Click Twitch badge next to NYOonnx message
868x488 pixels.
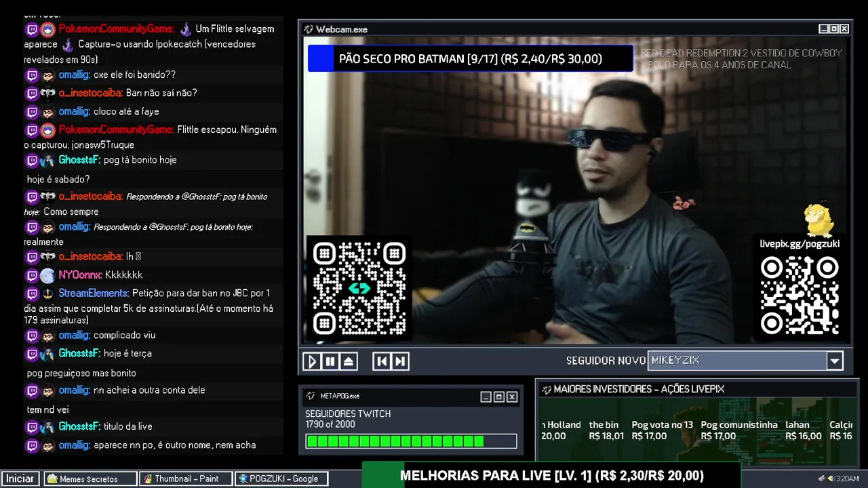coord(32,275)
